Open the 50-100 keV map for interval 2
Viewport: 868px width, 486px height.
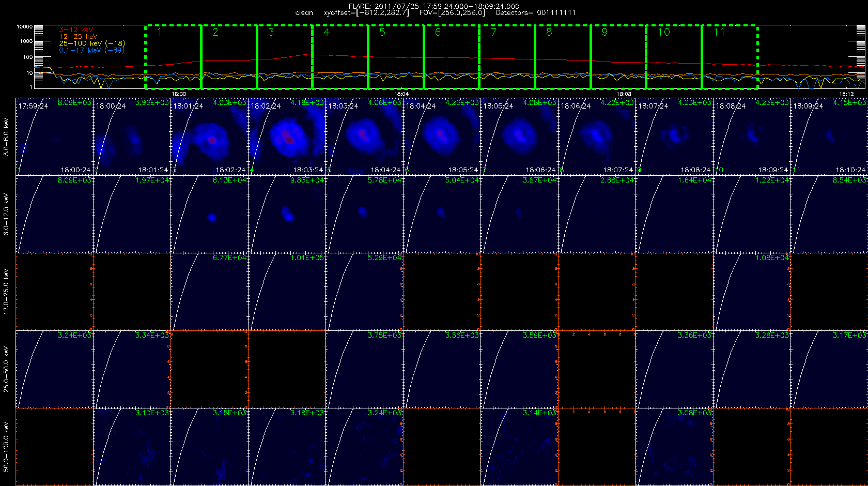pyautogui.click(x=132, y=447)
